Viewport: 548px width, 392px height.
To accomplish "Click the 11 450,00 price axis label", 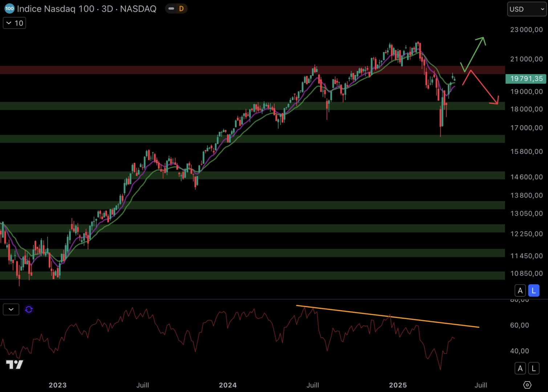I will coord(527,256).
